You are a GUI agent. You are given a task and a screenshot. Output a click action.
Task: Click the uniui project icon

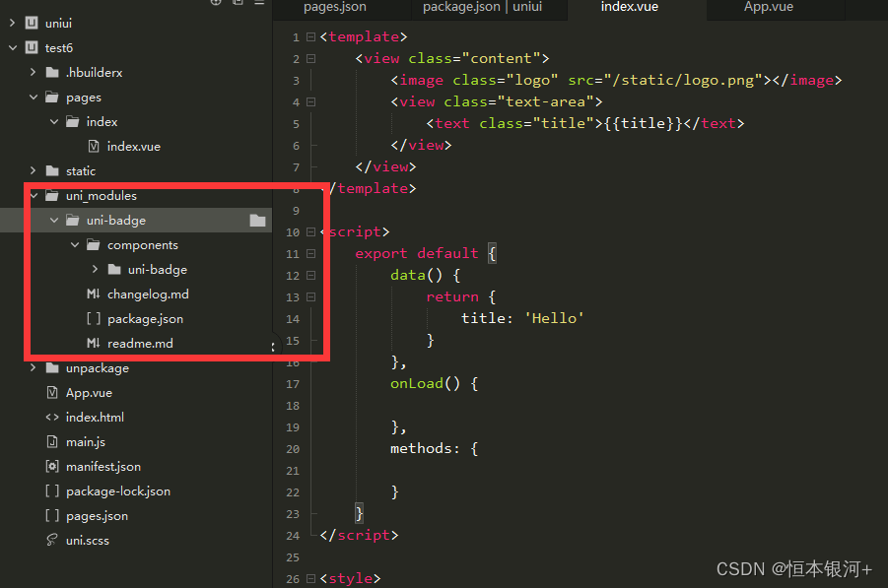pos(32,24)
